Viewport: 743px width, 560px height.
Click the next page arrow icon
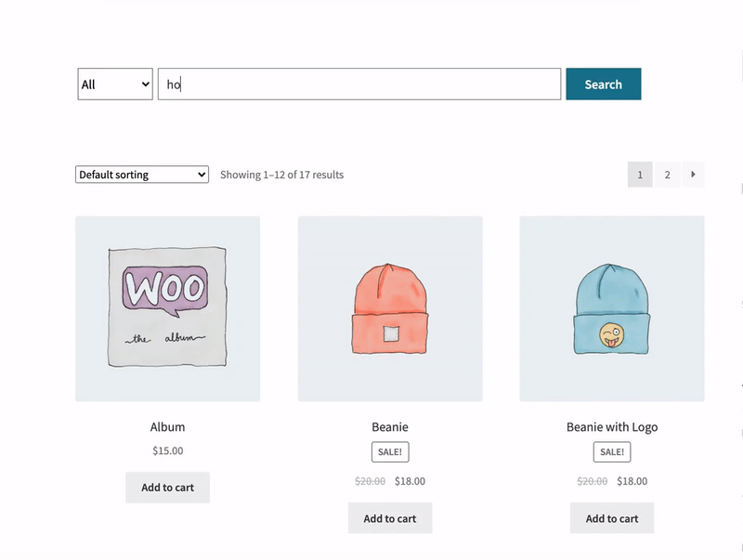693,175
